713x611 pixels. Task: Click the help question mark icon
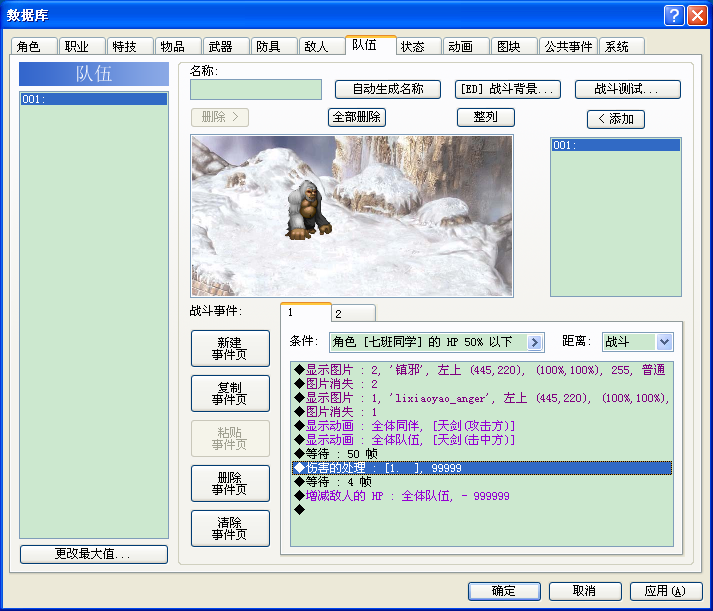click(674, 15)
